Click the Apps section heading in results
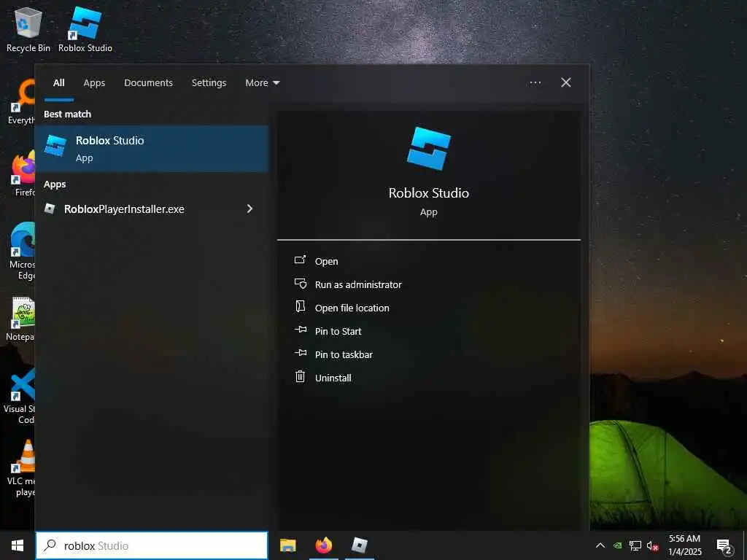Screen dimensions: 747x560 [x=55, y=184]
